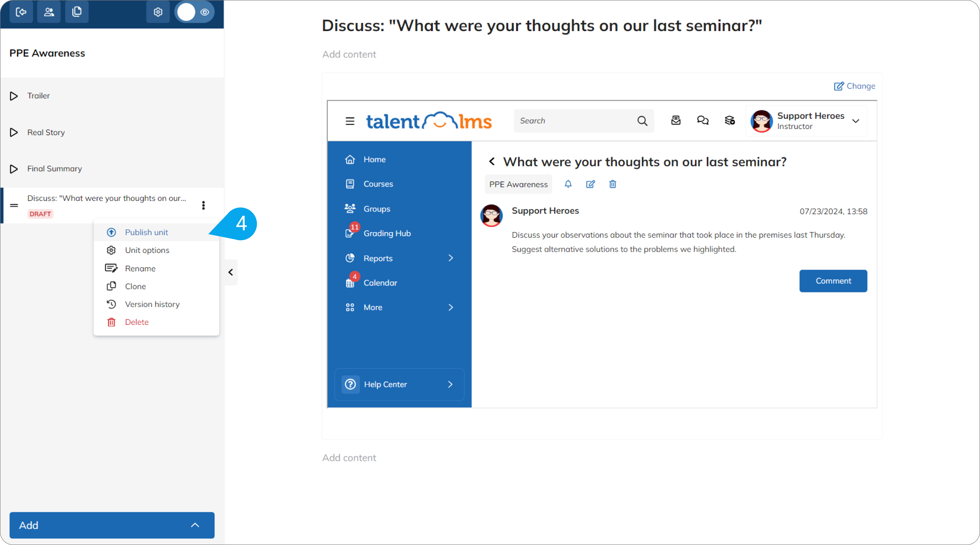Click the Change link
Screen dimensions: 980x545
pyautogui.click(x=854, y=86)
